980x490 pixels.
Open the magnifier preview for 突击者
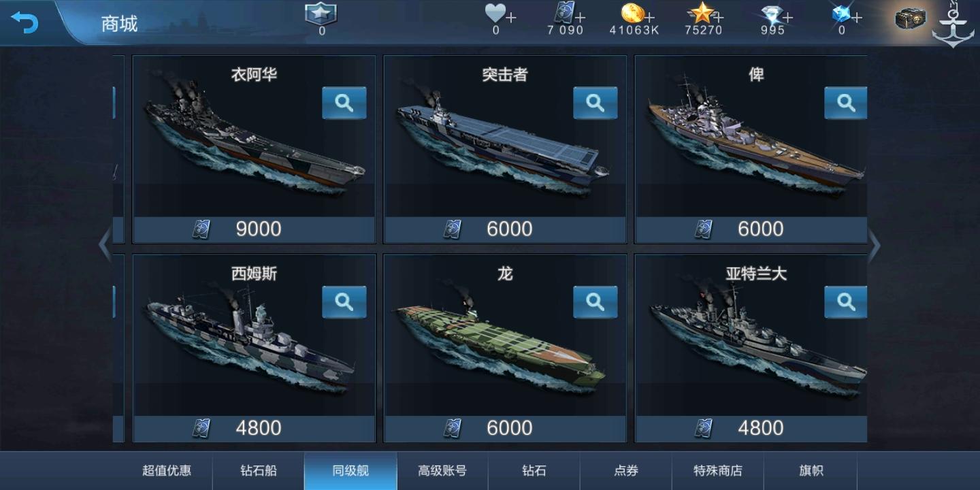[595, 103]
